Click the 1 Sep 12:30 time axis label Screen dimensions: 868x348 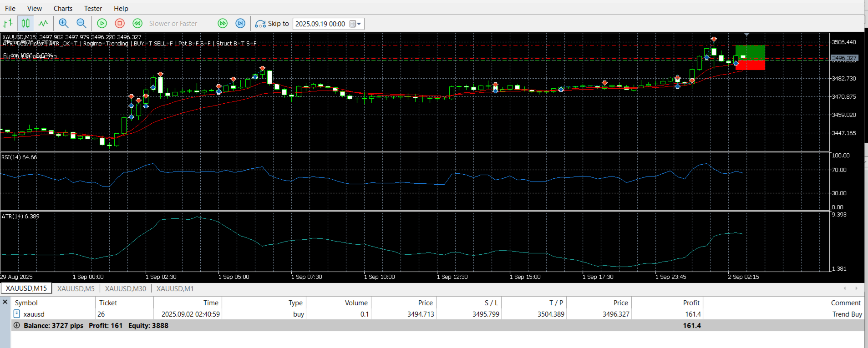[452, 277]
